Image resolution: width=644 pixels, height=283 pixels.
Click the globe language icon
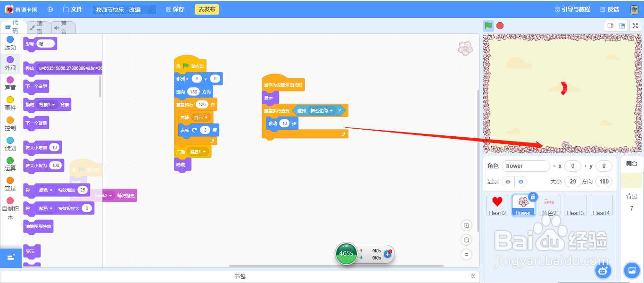(x=50, y=9)
